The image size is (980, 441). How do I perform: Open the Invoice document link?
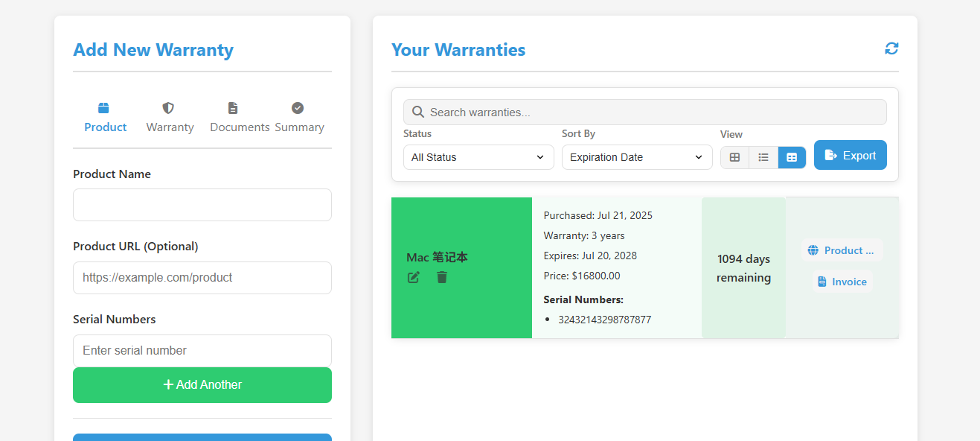coord(842,282)
